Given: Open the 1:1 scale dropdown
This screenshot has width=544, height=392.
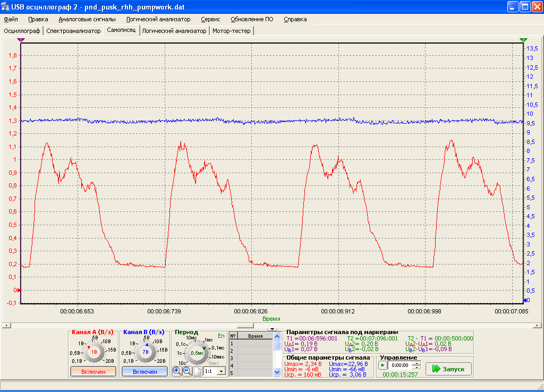Looking at the screenshot, I should 222,371.
